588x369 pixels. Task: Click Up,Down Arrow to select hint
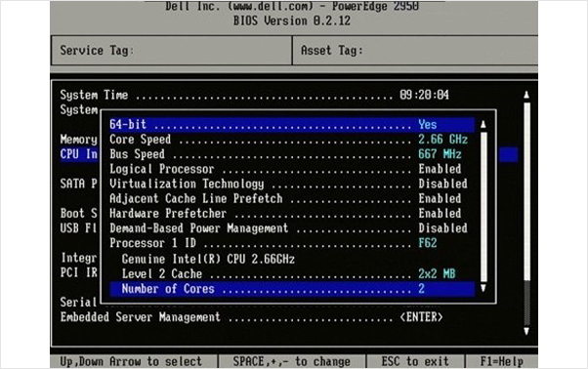tap(131, 361)
